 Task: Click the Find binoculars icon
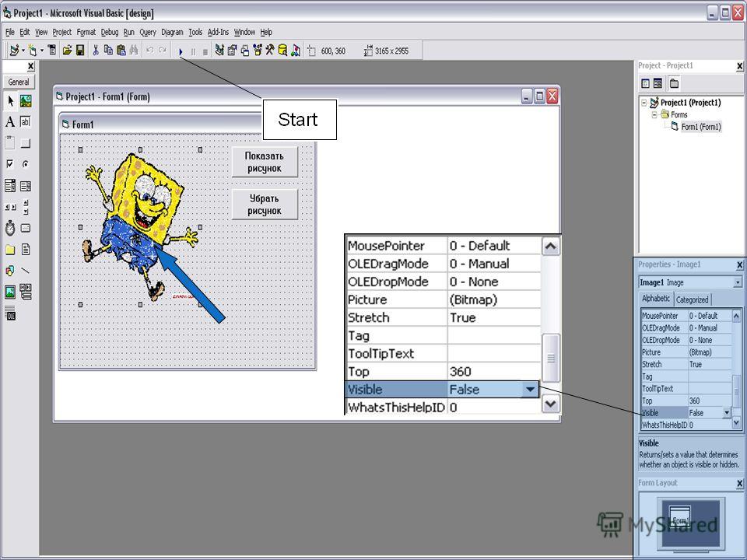tap(134, 50)
